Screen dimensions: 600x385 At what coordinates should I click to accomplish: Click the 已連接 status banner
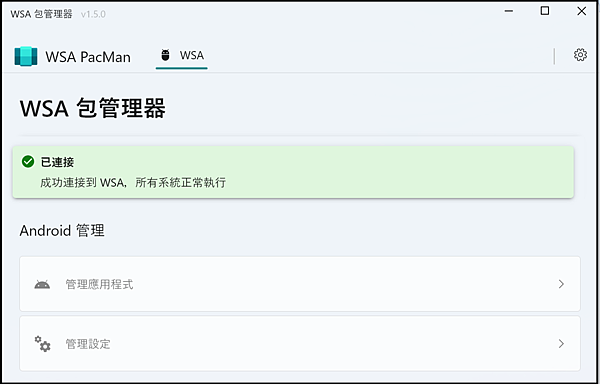[x=293, y=172]
